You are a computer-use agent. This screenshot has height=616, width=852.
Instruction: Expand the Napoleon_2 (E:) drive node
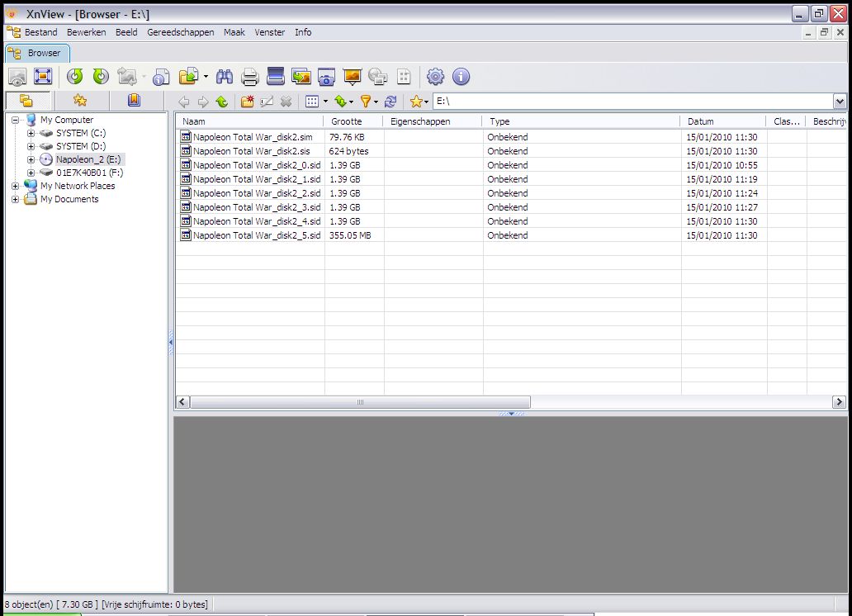coord(31,160)
